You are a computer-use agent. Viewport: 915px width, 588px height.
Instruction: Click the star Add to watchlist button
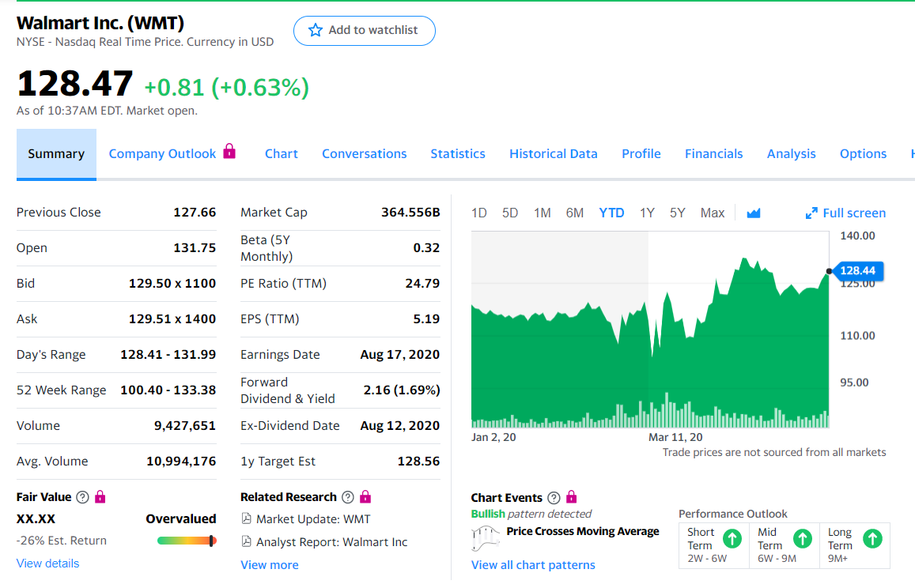[364, 31]
